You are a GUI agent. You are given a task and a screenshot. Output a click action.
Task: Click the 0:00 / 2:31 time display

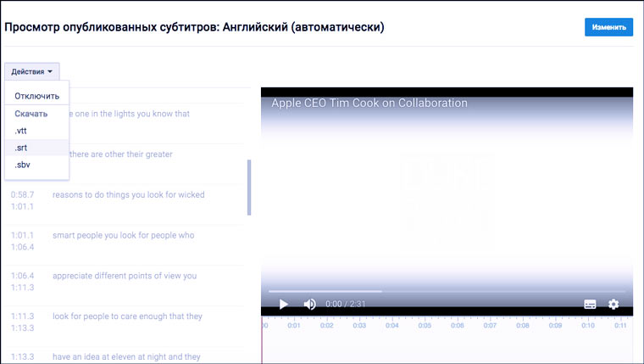(x=346, y=304)
